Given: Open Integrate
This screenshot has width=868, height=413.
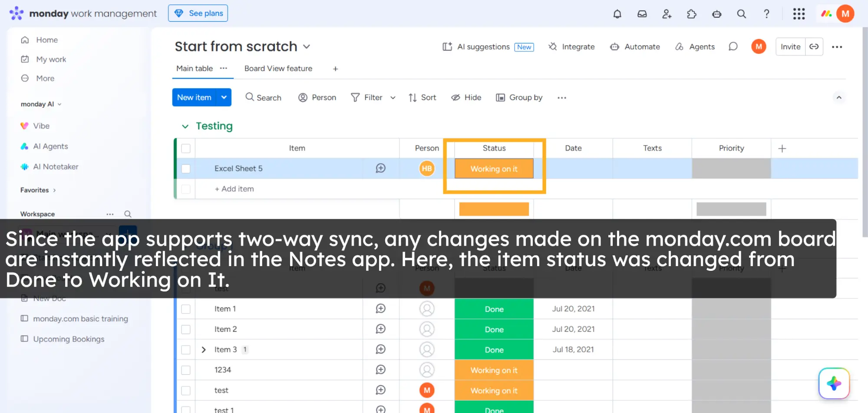Looking at the screenshot, I should pyautogui.click(x=571, y=47).
